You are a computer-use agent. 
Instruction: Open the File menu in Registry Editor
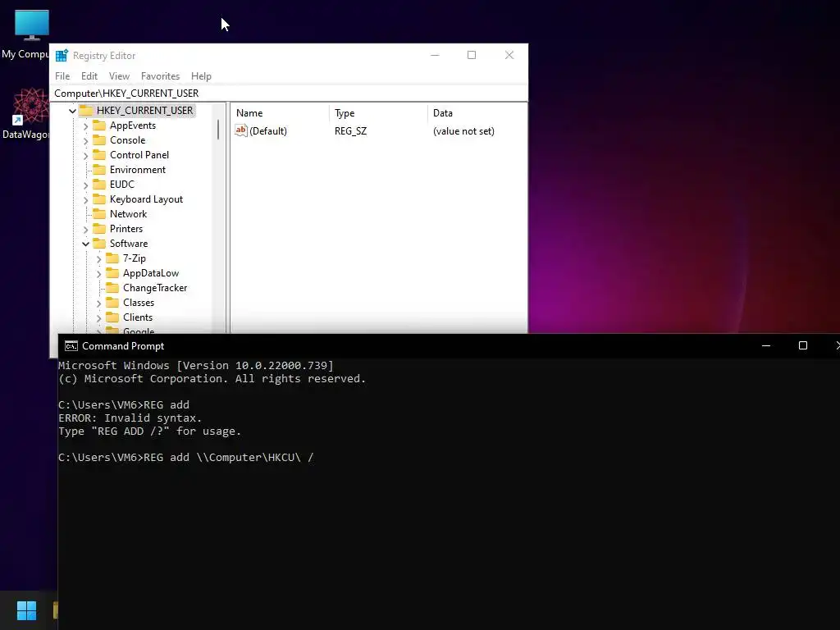[x=62, y=76]
